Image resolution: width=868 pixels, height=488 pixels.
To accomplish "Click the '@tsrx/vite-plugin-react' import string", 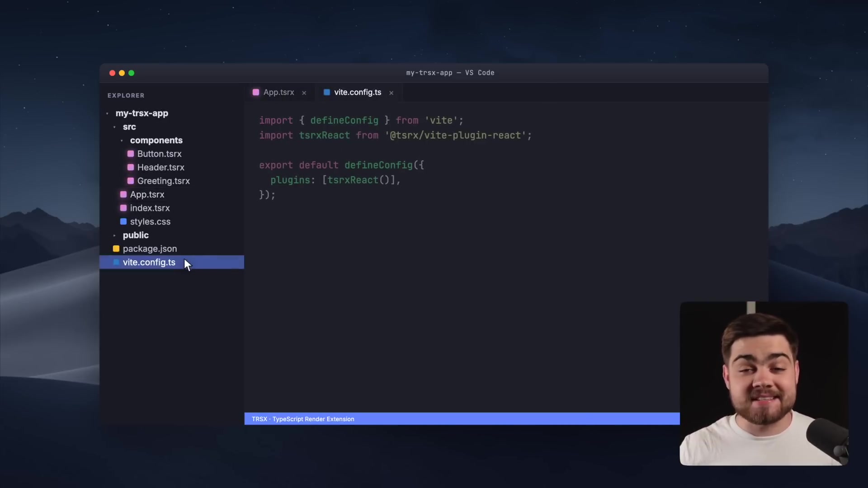I will pyautogui.click(x=455, y=135).
